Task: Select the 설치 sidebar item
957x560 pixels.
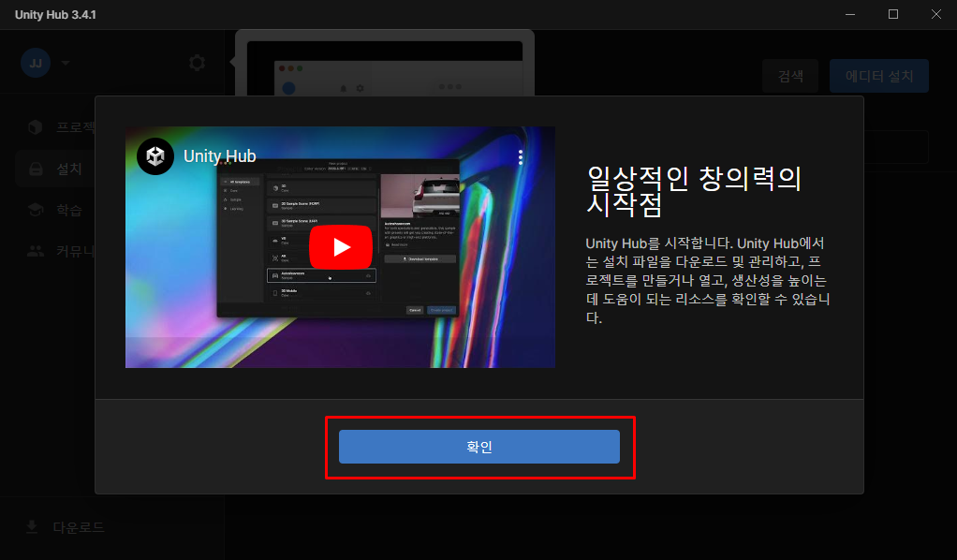Action: [55, 169]
